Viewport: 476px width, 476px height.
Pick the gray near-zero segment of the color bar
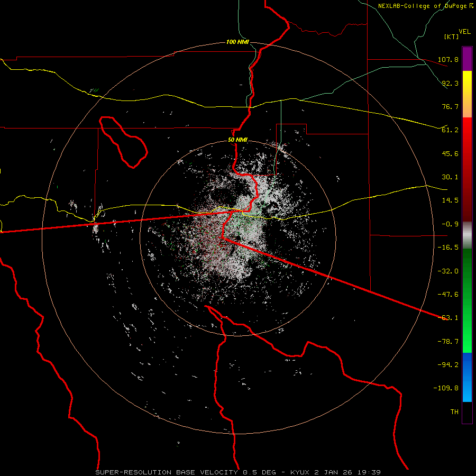(467, 235)
